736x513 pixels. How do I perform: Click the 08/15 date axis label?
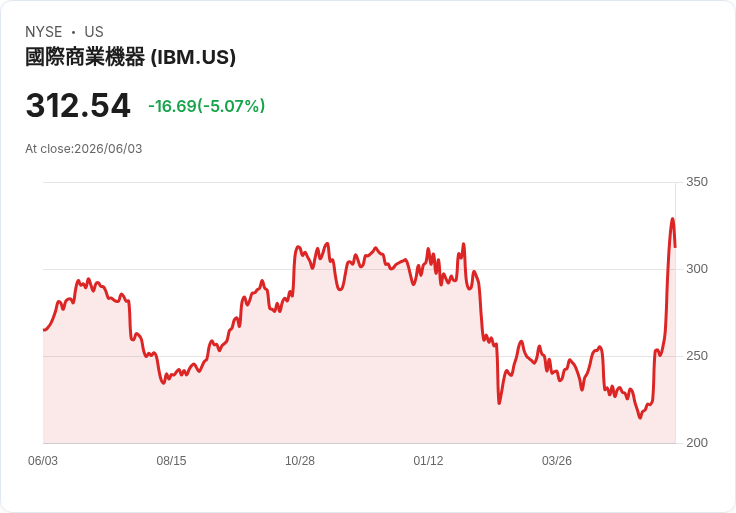coord(171,461)
